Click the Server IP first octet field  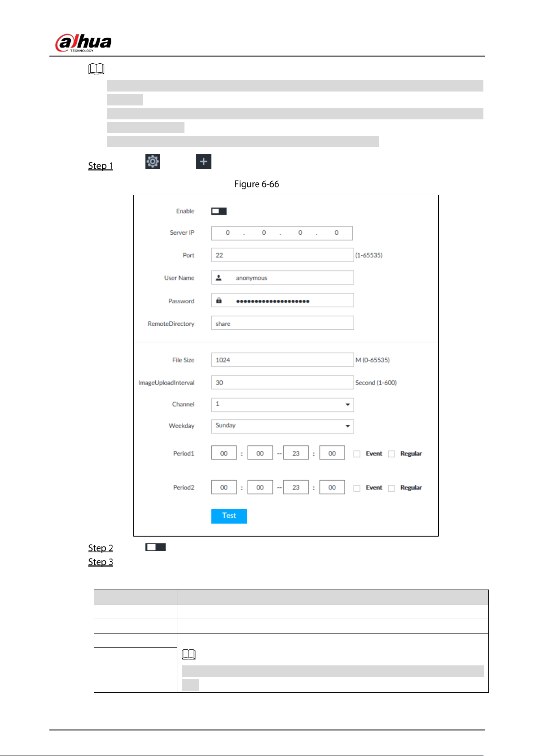[228, 233]
